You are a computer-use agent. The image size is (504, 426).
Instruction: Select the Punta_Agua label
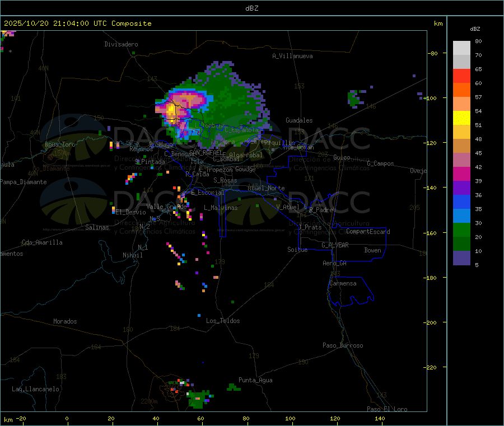(255, 380)
